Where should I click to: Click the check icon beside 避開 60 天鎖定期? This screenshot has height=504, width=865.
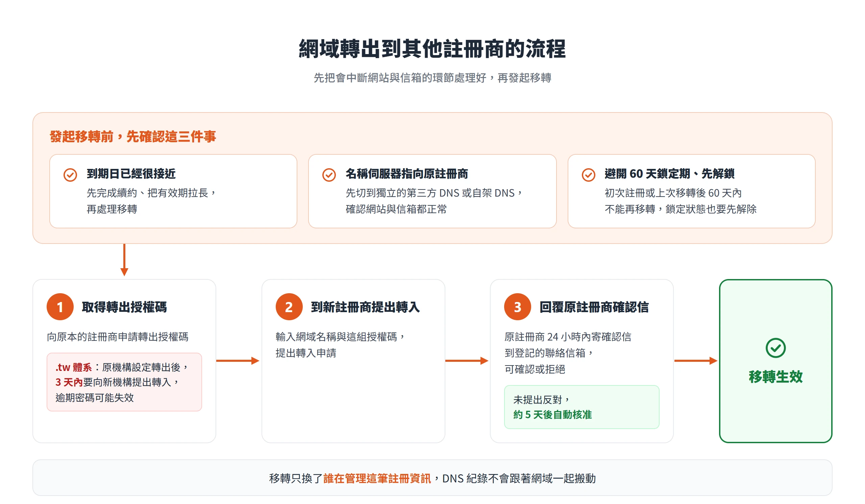tap(589, 175)
